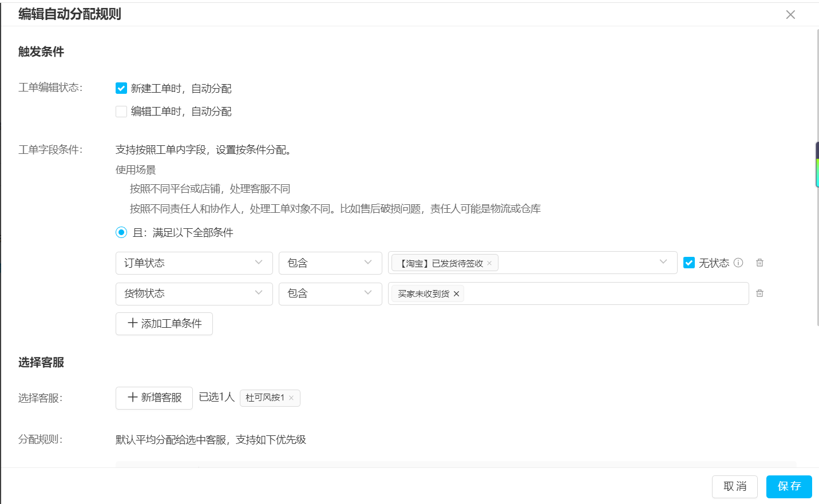Enable 编辑工单时，自动分配 checkbox
The height and width of the screenshot is (504, 819).
pyautogui.click(x=121, y=112)
